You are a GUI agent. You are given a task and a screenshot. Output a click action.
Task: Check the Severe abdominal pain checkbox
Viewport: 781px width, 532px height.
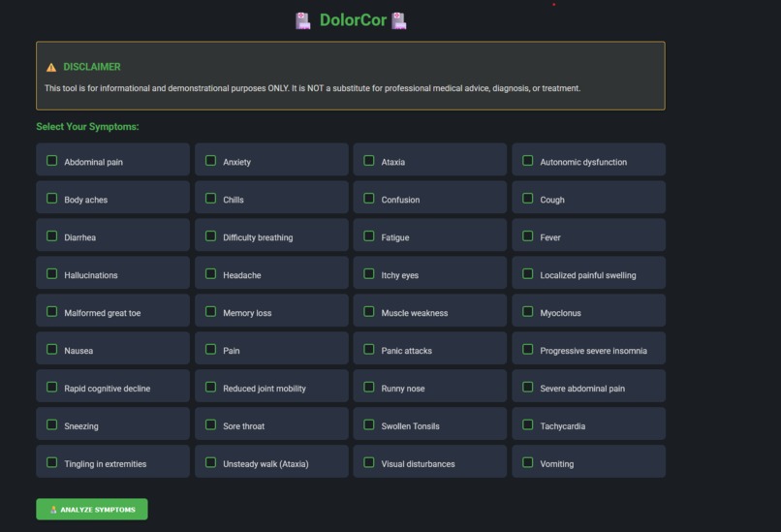pyautogui.click(x=528, y=387)
